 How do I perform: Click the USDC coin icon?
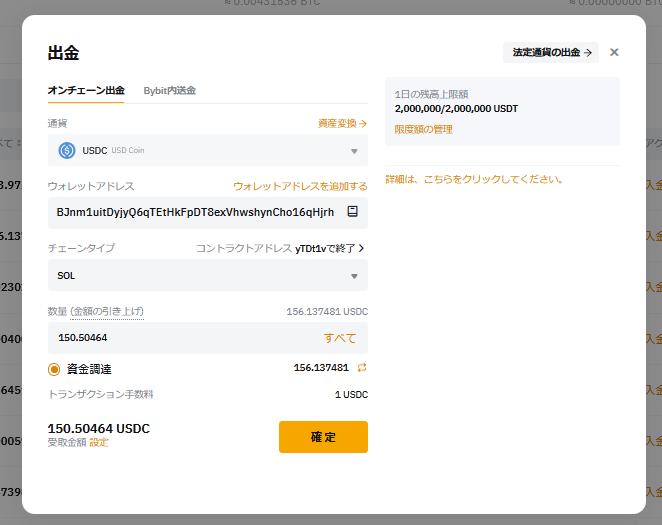point(67,151)
